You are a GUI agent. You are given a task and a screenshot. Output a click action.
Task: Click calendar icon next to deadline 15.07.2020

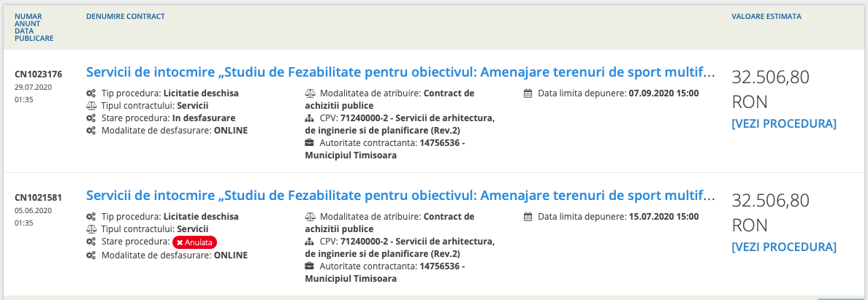click(x=529, y=217)
